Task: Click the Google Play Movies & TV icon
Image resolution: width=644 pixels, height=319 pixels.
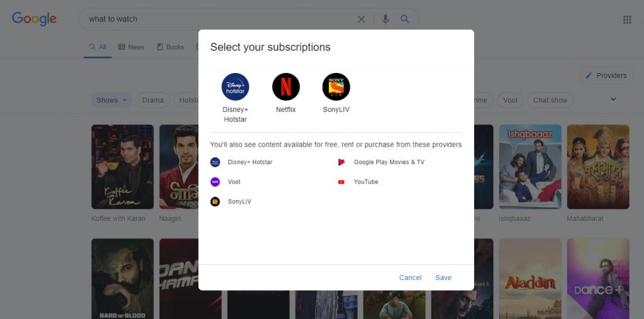Action: 341,162
